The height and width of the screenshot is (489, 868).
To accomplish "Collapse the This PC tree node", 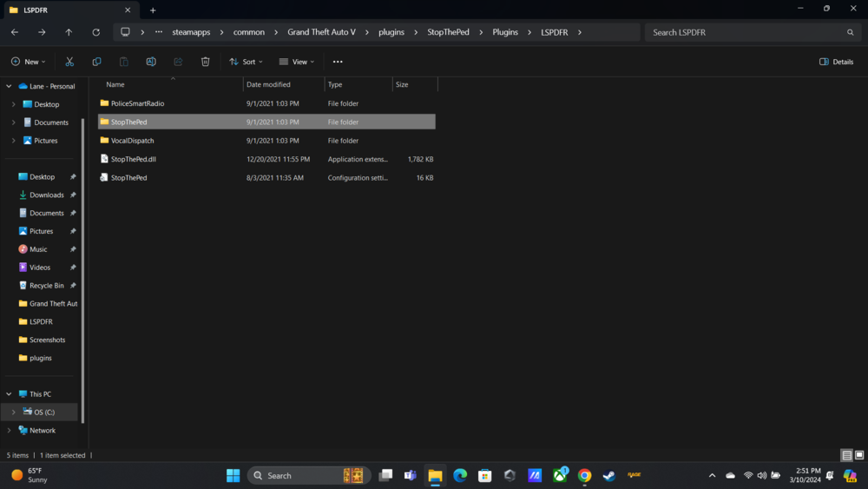I will (9, 393).
